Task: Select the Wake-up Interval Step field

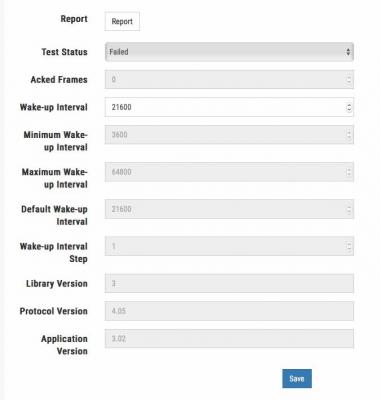Action: (x=229, y=246)
